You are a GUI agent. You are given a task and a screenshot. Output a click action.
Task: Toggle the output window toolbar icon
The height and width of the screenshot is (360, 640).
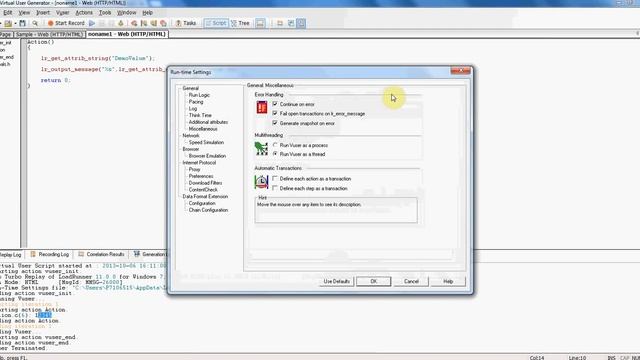coord(260,23)
